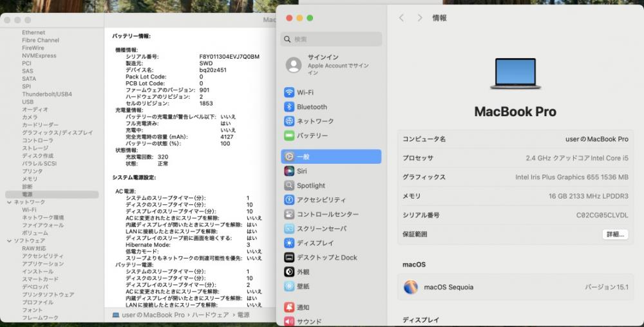Open ディスプレイ settings icon
This screenshot has height=327, width=644.
[289, 243]
